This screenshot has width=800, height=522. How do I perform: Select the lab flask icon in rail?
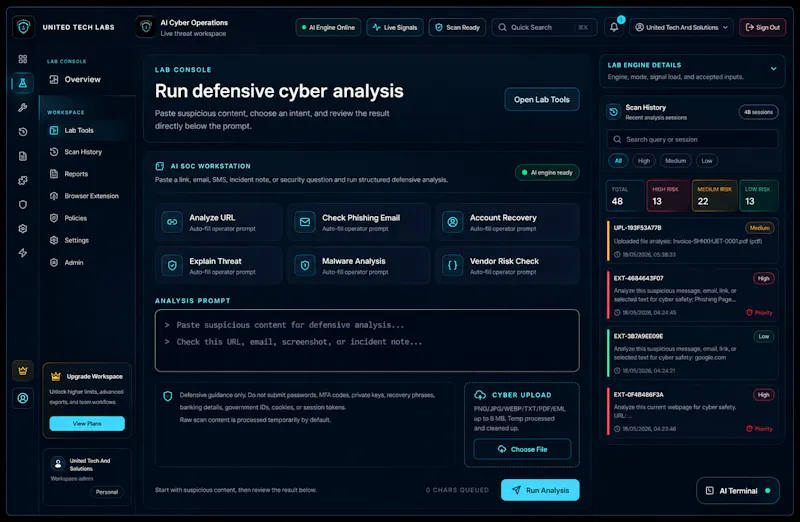[22, 83]
